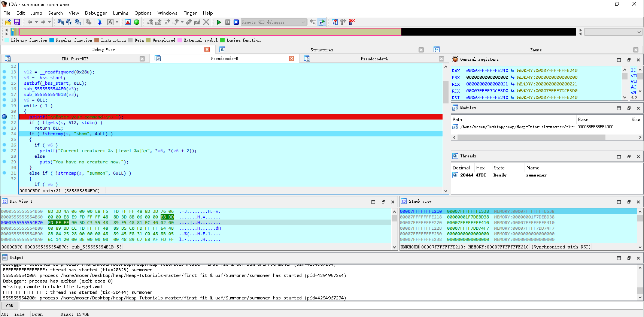Screen dimensions: 644x317
Task: Click the RBX register name
Action: pos(456,78)
